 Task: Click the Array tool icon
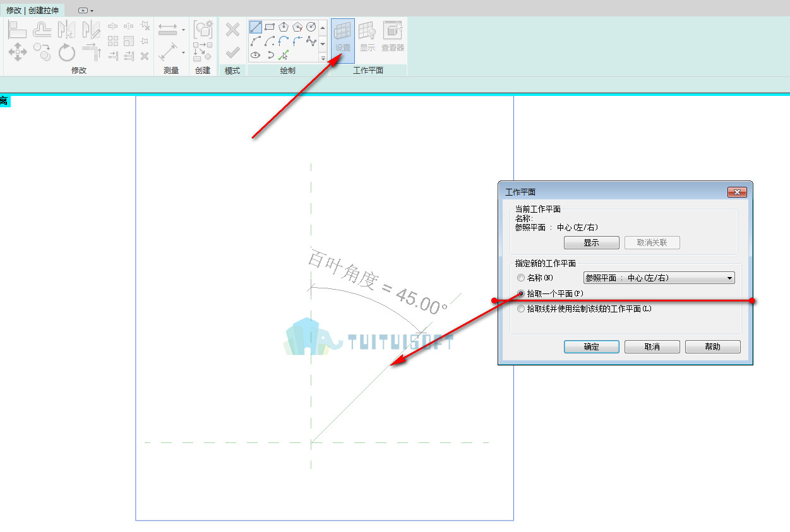tap(113, 41)
